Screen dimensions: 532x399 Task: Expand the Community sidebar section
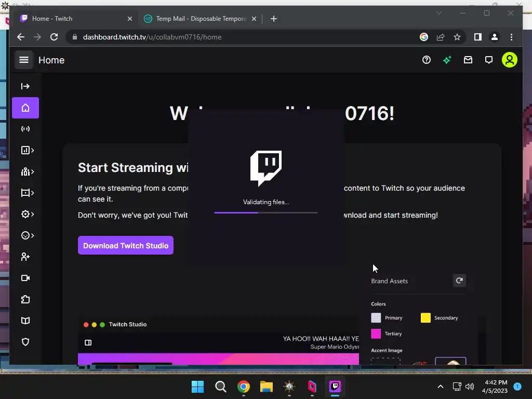(x=28, y=171)
